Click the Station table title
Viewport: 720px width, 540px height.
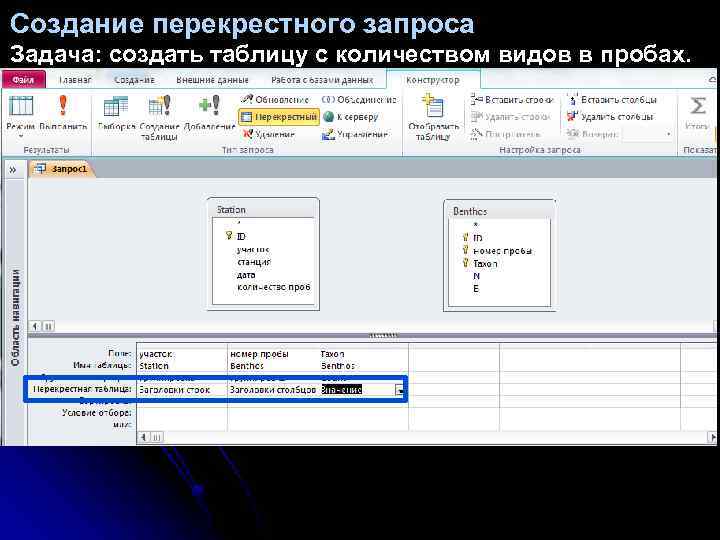[x=231, y=209]
